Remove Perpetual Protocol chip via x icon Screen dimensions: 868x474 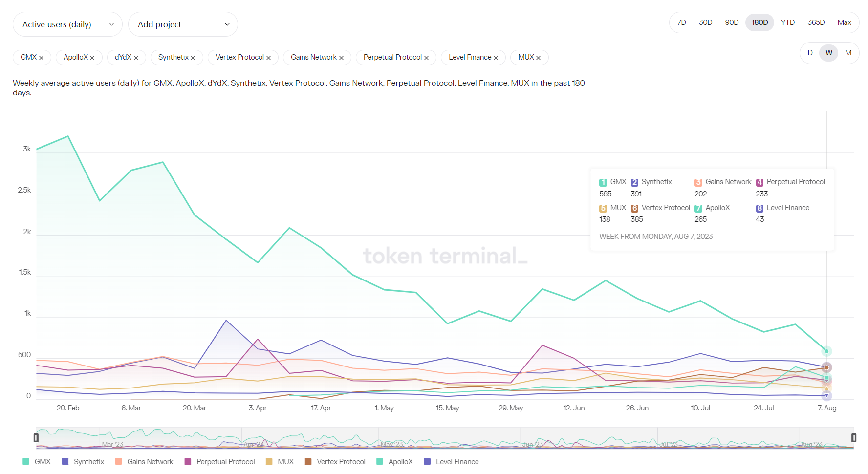coord(426,58)
